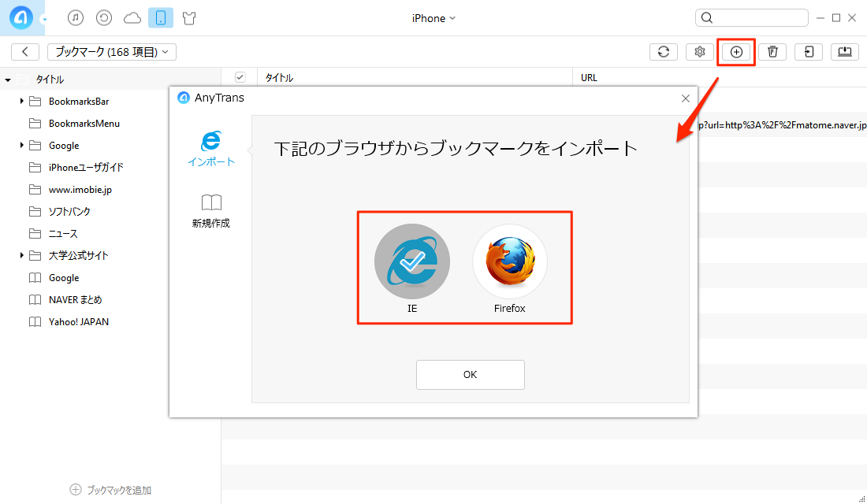Expand the 大学公式サイト folder
Image resolution: width=867 pixels, height=504 pixels.
point(21,255)
